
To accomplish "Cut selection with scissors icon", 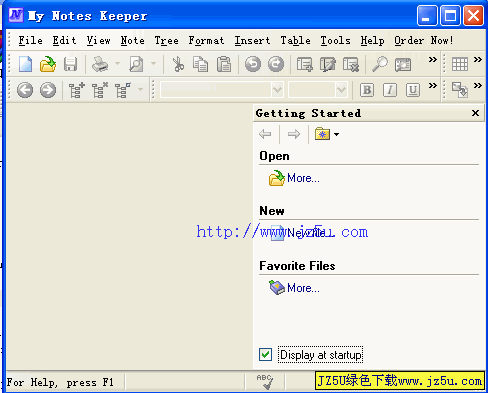I will [x=178, y=64].
